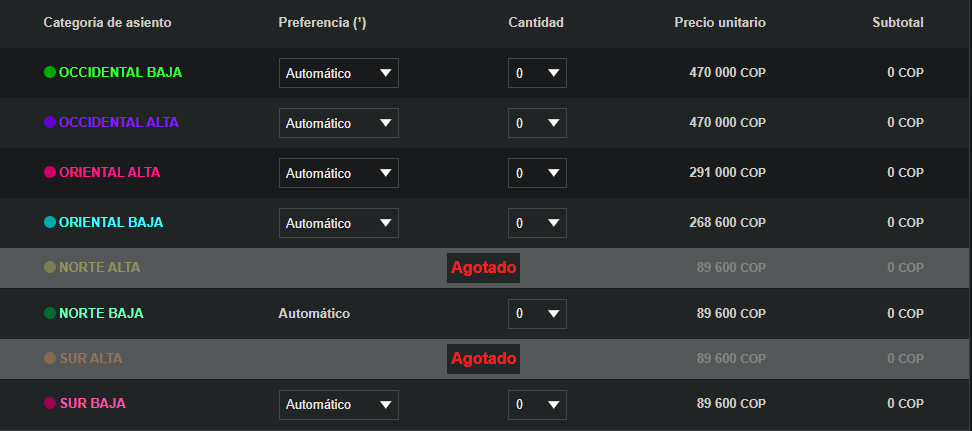Image resolution: width=972 pixels, height=431 pixels.
Task: Open Preferencia dropdown for OCCIDENTAL ALTA
Action: click(338, 123)
